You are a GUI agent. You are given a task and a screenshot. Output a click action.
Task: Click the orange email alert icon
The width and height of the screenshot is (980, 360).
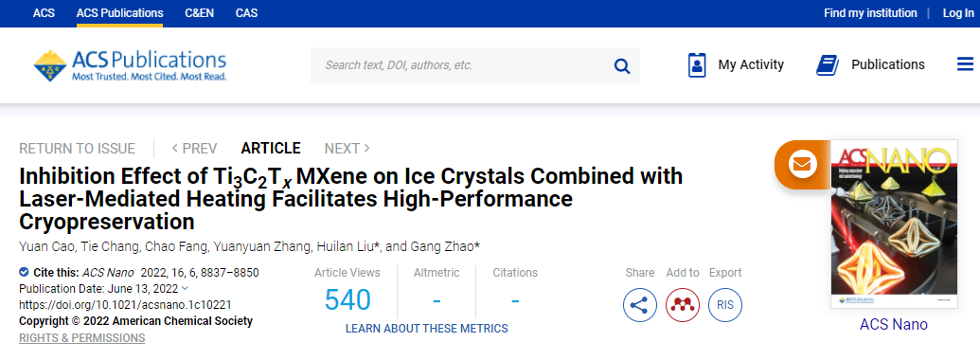tap(802, 165)
